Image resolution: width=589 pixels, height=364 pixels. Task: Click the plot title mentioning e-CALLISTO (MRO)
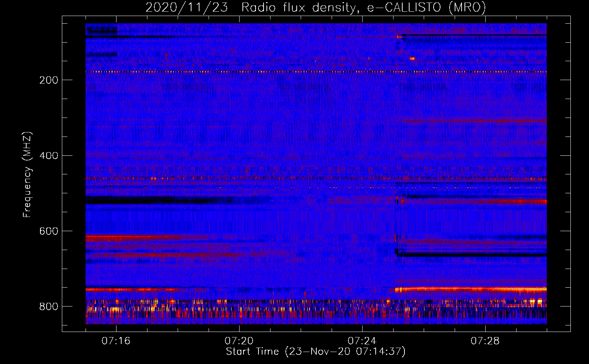coord(316,8)
